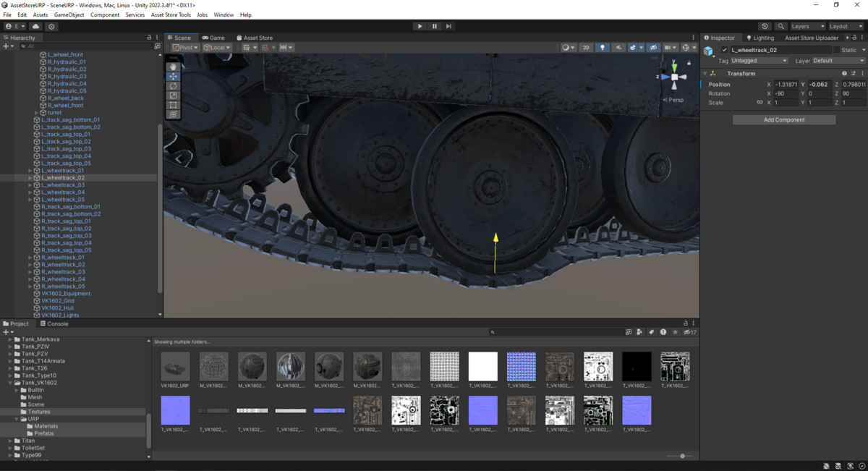Toggle Scene view lighting with the bulb icon
This screenshot has height=471, width=868.
point(603,47)
